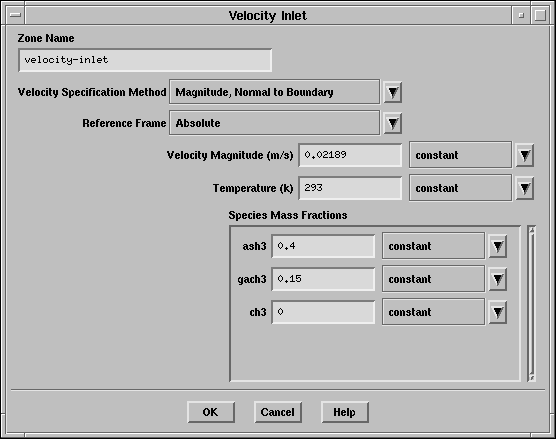556x439 pixels.
Task: Click Velocity Magnitude constant profile box
Action: [x=461, y=155]
